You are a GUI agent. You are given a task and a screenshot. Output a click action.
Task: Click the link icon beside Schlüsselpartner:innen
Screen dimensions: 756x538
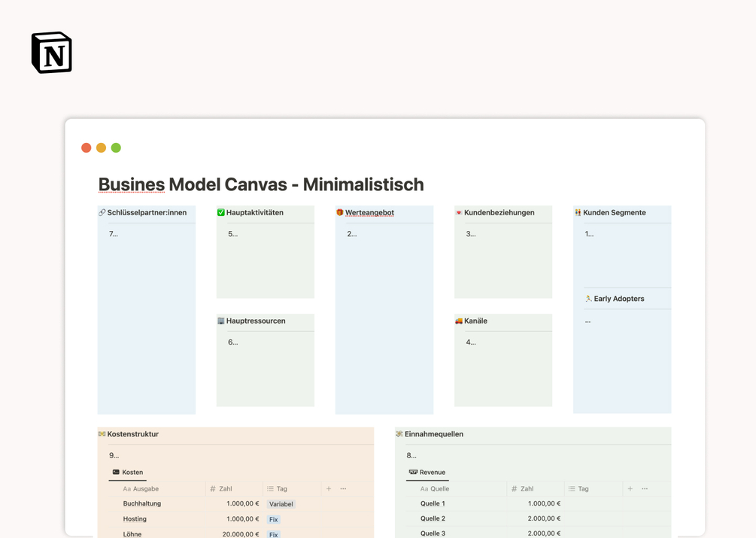point(102,213)
